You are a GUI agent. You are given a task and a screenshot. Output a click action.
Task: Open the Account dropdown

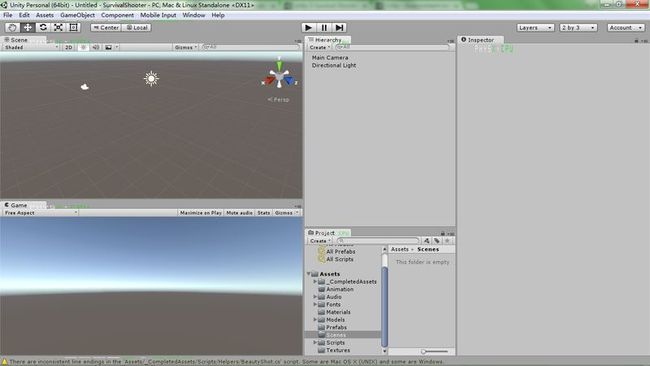(x=626, y=28)
